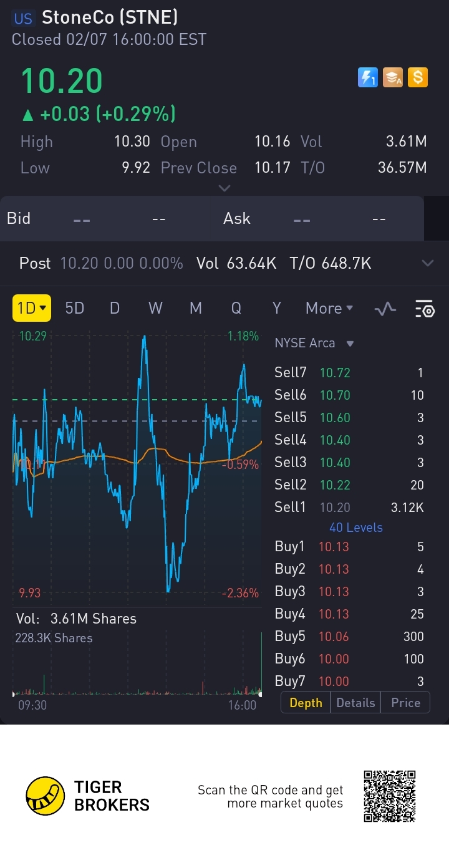Open the 40 Levels link
Image resolution: width=449 pixels, height=868 pixels.
tap(356, 528)
